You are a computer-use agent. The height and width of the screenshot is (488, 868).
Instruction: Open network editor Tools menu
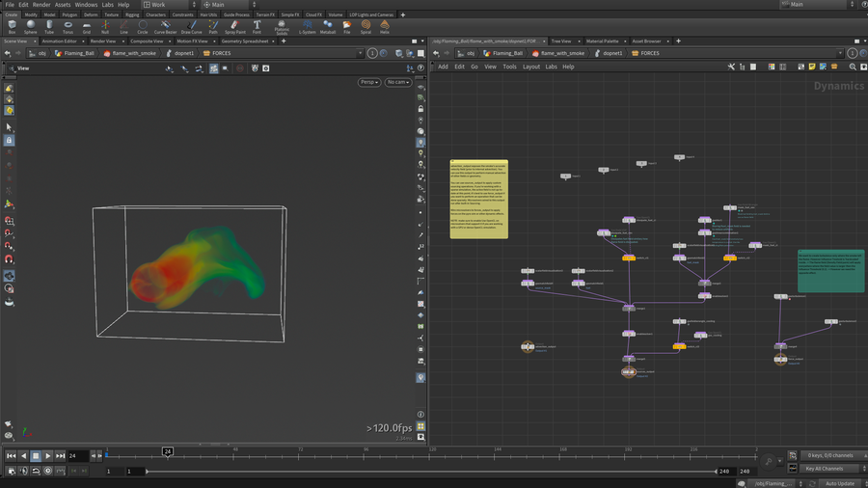pos(509,67)
